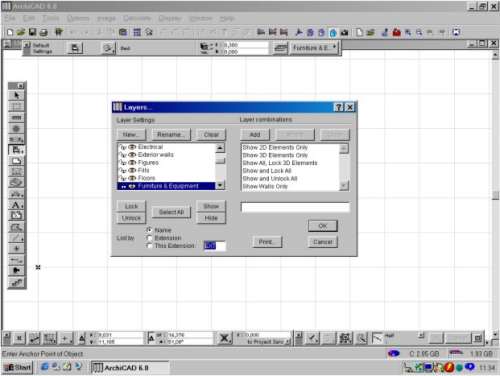Click the lock icon beside Electrical layer
500x376 pixels.
coord(123,147)
